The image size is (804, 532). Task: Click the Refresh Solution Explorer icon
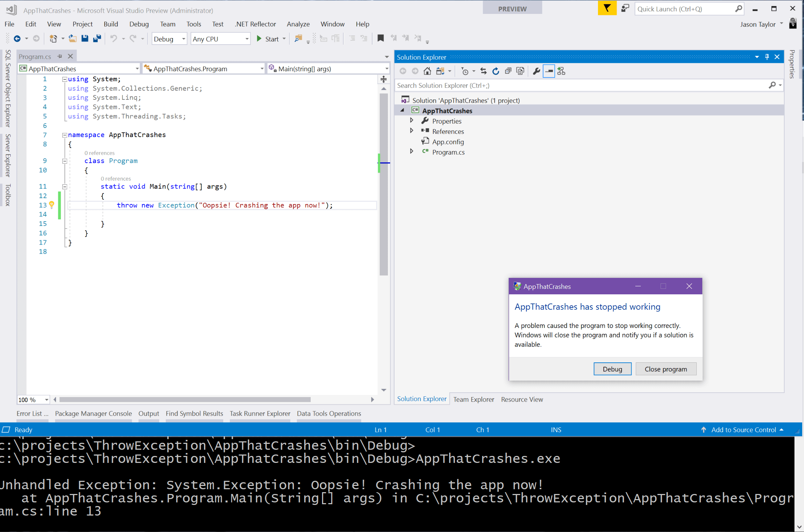coord(495,71)
